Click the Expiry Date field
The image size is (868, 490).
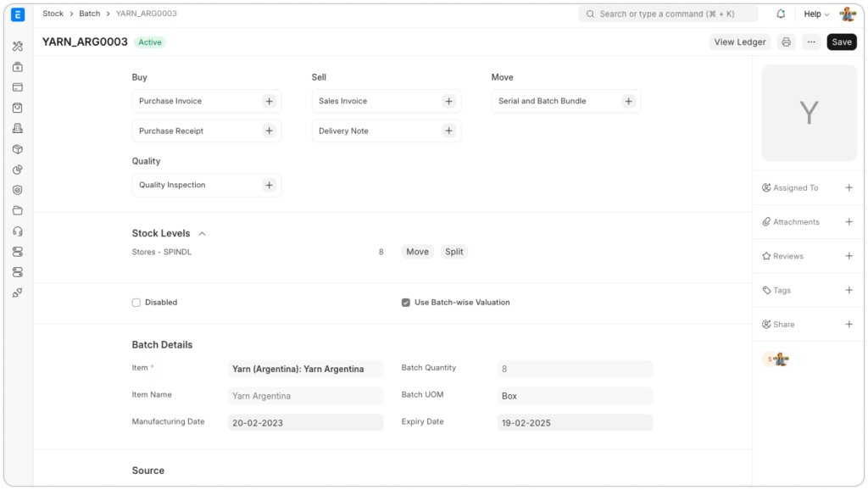[575, 422]
